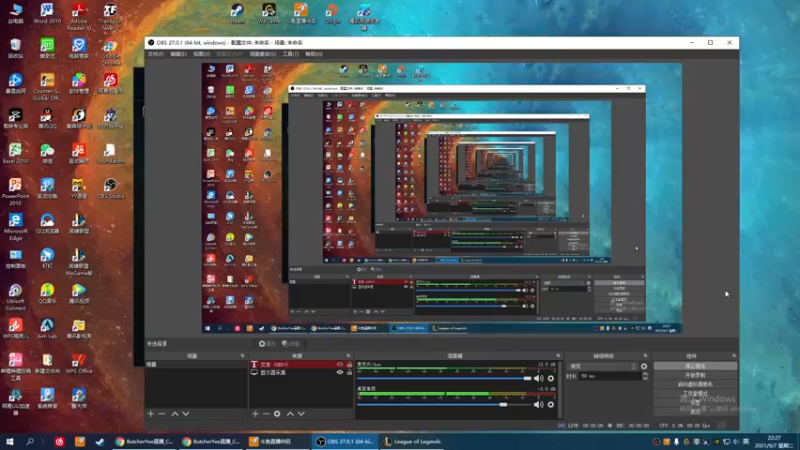
Task: Remove selected scene with the minus icon
Action: coord(162,414)
